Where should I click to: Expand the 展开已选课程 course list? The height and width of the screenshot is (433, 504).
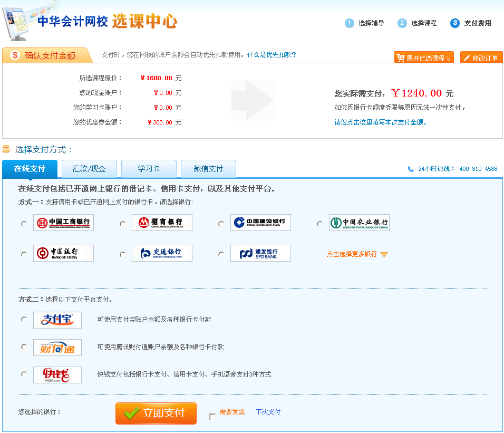[x=423, y=58]
